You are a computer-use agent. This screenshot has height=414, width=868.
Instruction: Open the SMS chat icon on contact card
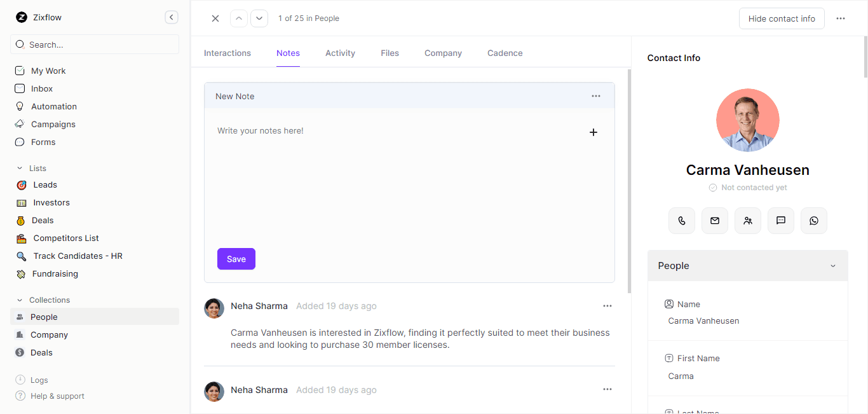[x=781, y=221]
